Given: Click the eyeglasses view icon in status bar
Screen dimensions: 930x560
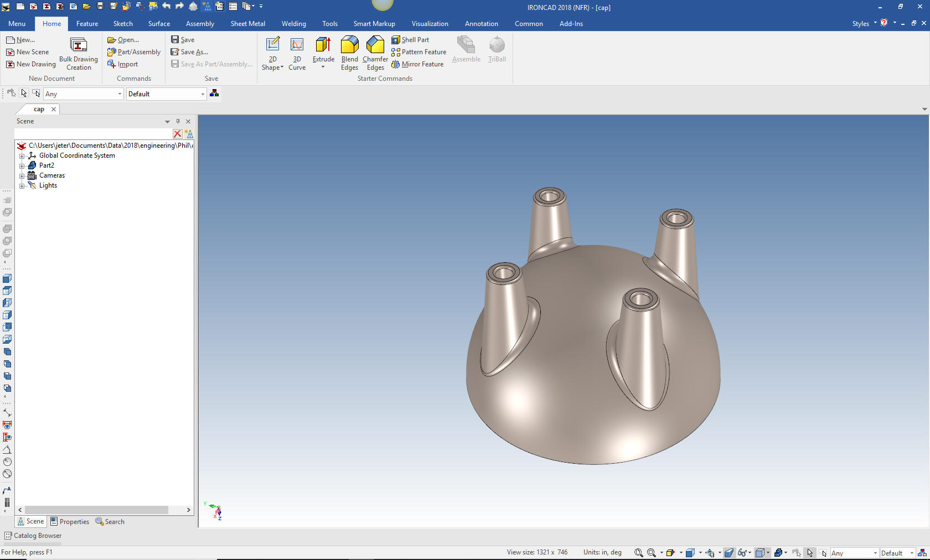Looking at the screenshot, I should (x=742, y=553).
